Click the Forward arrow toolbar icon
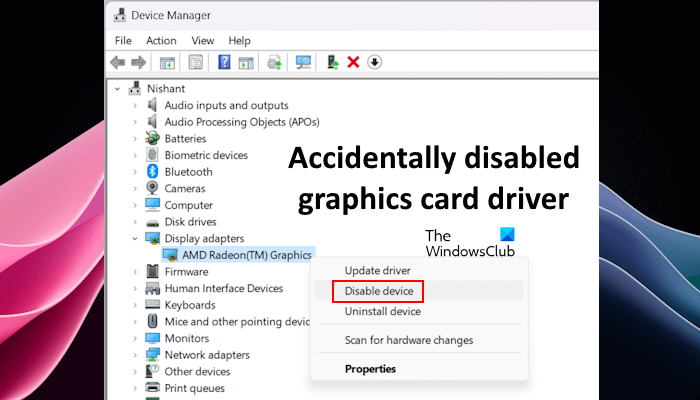This screenshot has width=700, height=400. click(138, 62)
